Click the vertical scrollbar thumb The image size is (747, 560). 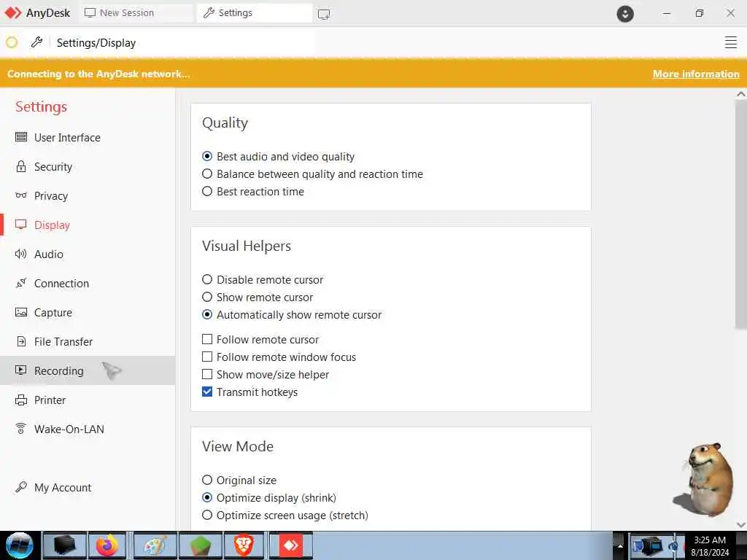pos(741,214)
